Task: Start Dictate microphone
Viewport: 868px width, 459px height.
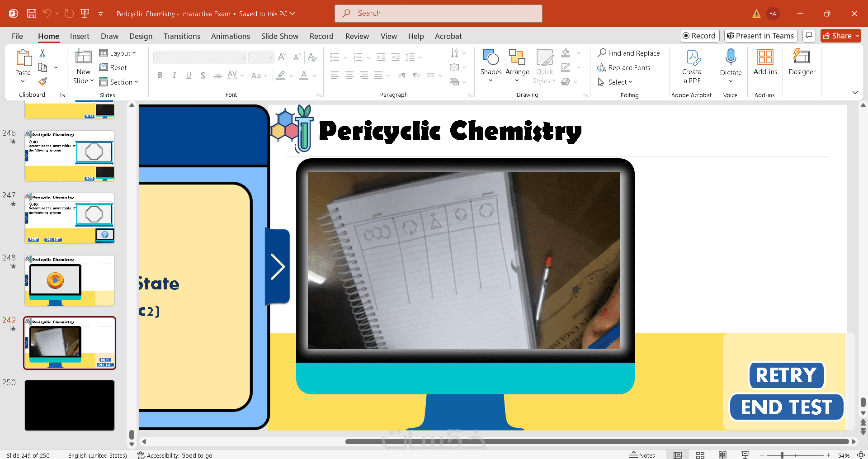Action: [731, 66]
